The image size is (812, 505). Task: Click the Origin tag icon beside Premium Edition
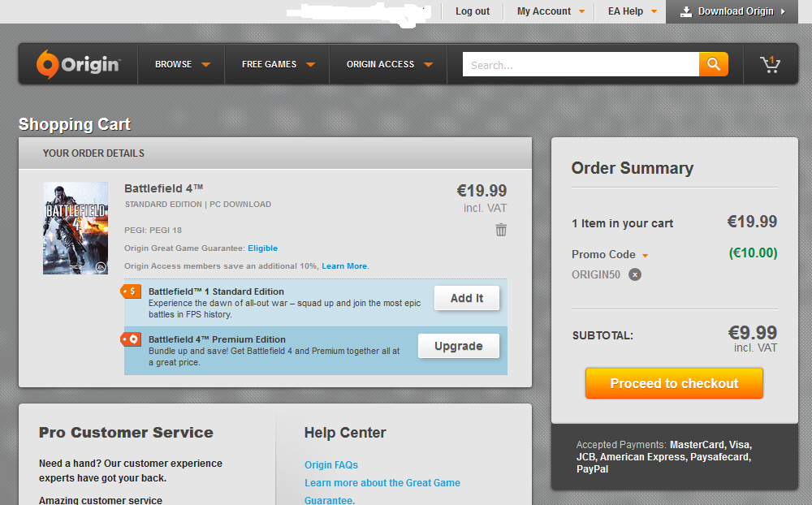tap(131, 339)
